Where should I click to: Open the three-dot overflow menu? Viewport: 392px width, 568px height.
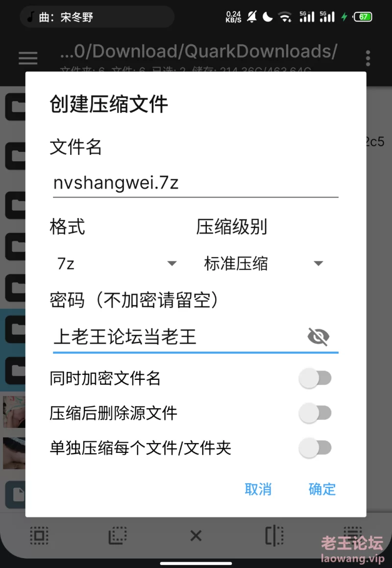[x=367, y=58]
